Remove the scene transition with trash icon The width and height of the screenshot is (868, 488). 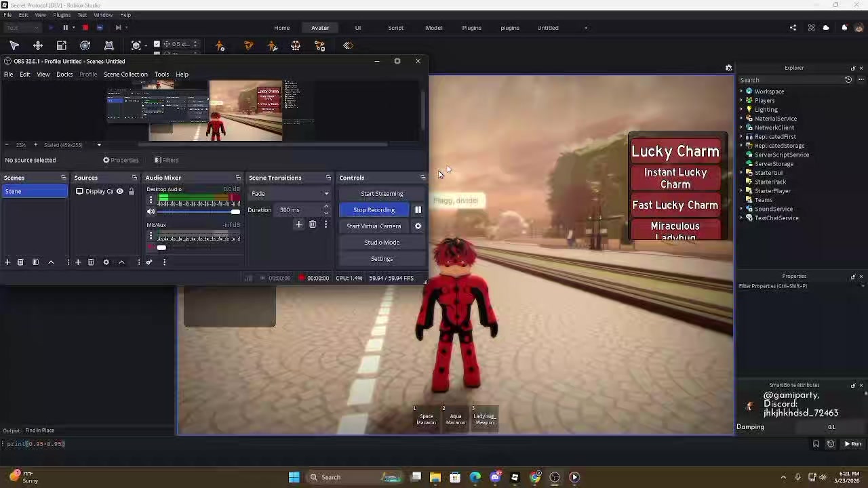point(313,224)
